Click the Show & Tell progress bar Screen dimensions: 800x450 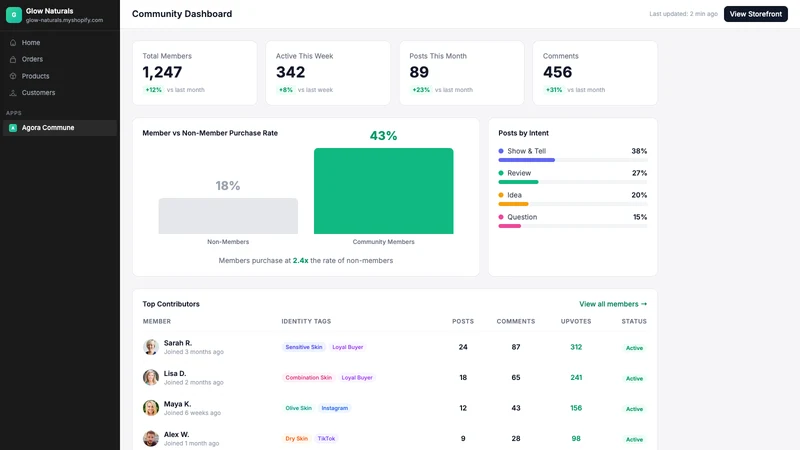(572, 160)
